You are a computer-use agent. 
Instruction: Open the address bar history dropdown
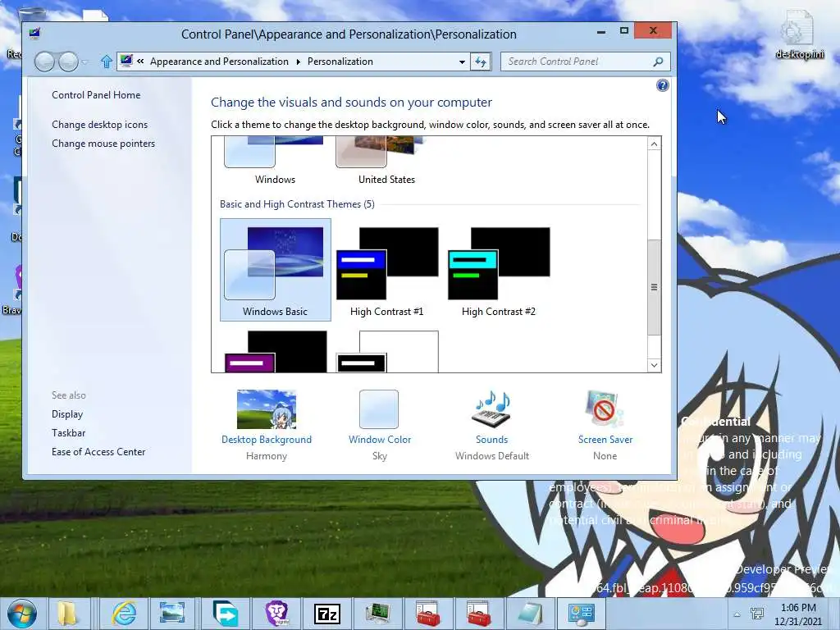[x=462, y=62]
